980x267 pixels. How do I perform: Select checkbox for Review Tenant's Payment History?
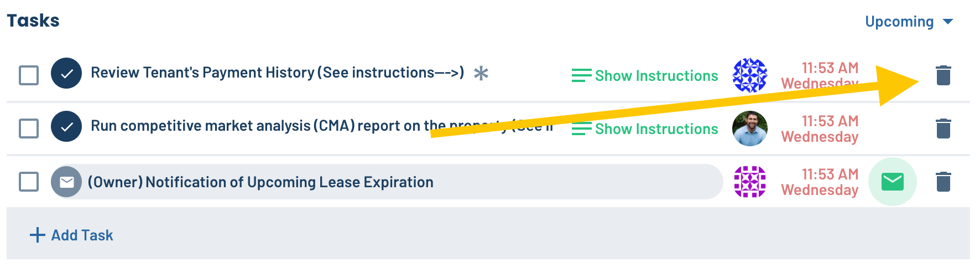(29, 75)
